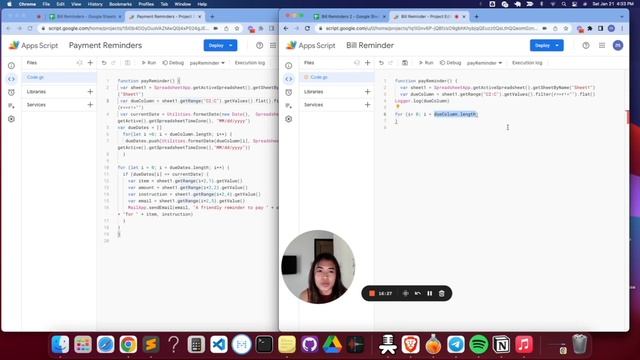Open Google apps grid in Bill Reminder header
Viewport: 640px width, 360px height.
pyautogui.click(x=602, y=45)
